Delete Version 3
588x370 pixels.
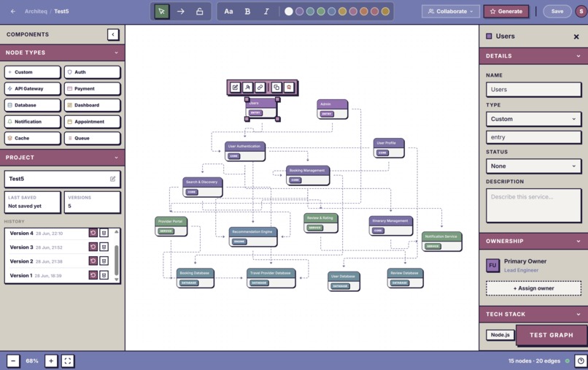pyautogui.click(x=104, y=247)
